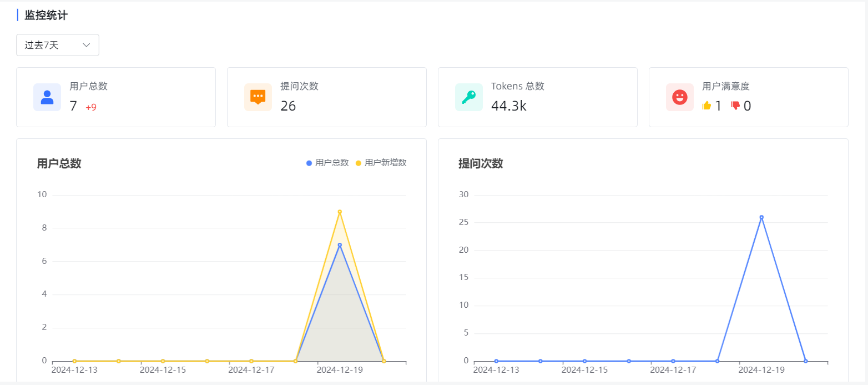Screen dimensions: 868x385
Task: Click the red thumbs-down icon
Action: point(735,106)
